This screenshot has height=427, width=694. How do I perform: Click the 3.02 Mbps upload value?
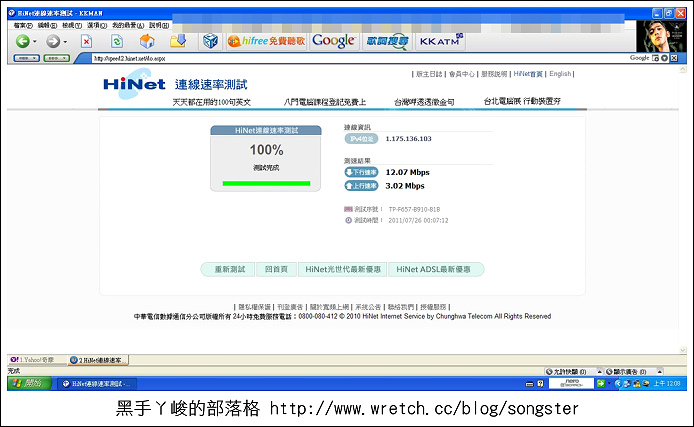405,186
